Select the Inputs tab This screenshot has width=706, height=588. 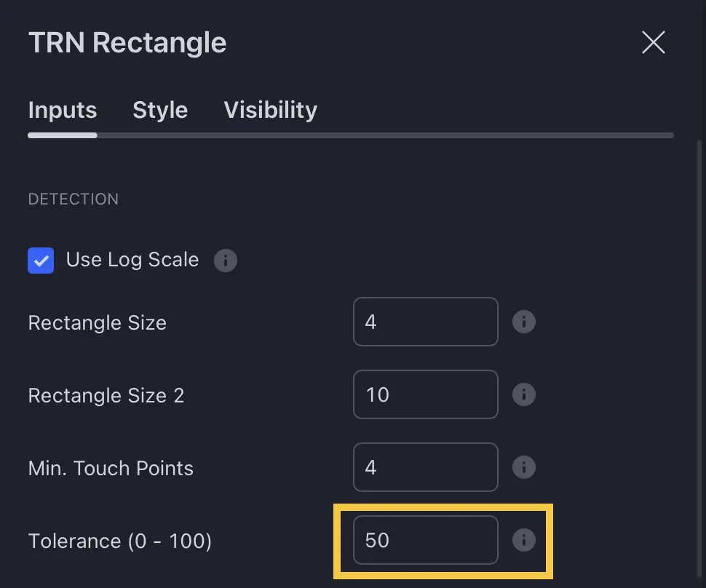coord(62,110)
